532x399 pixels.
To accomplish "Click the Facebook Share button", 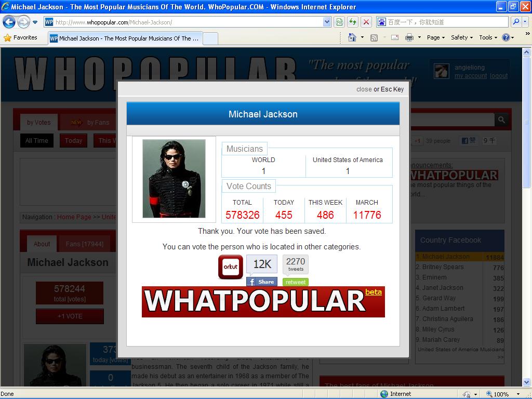I will click(261, 282).
